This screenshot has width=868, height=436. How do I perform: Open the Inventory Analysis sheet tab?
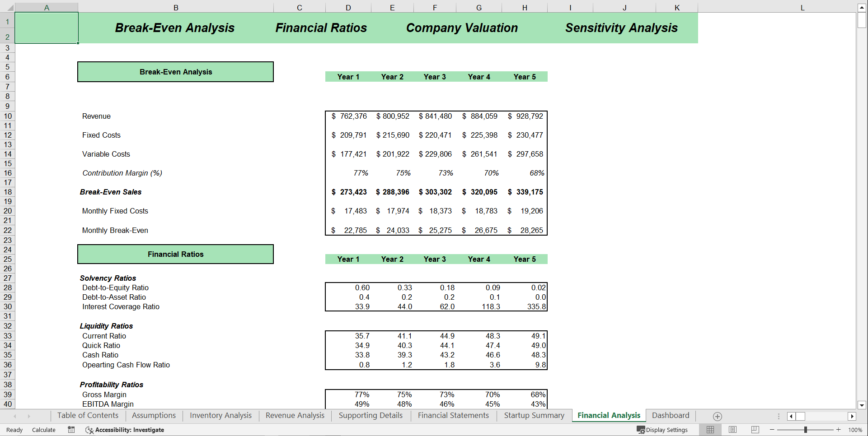pos(221,415)
